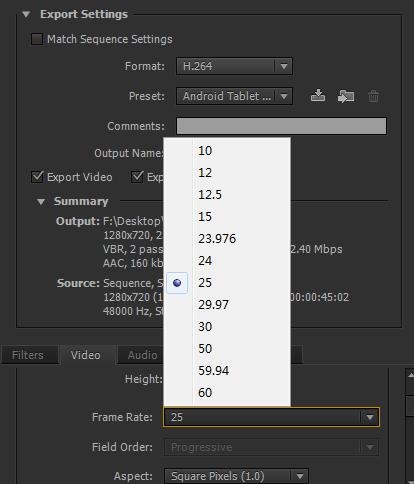This screenshot has height=484, width=414.
Task: Uncheck the Export Video checkbox
Action: coord(37,177)
